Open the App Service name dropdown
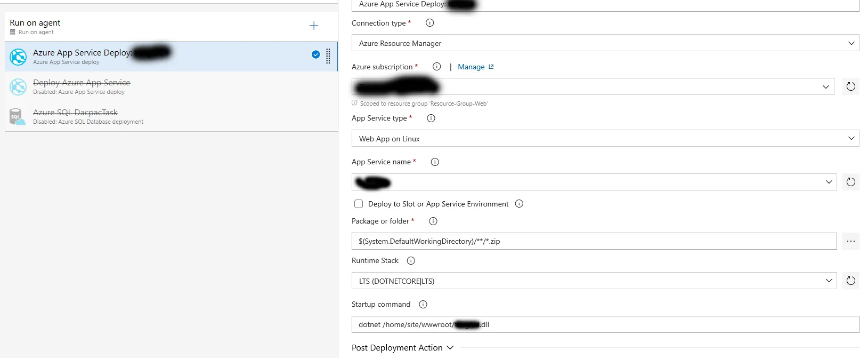Image resolution: width=868 pixels, height=358 pixels. pos(594,182)
